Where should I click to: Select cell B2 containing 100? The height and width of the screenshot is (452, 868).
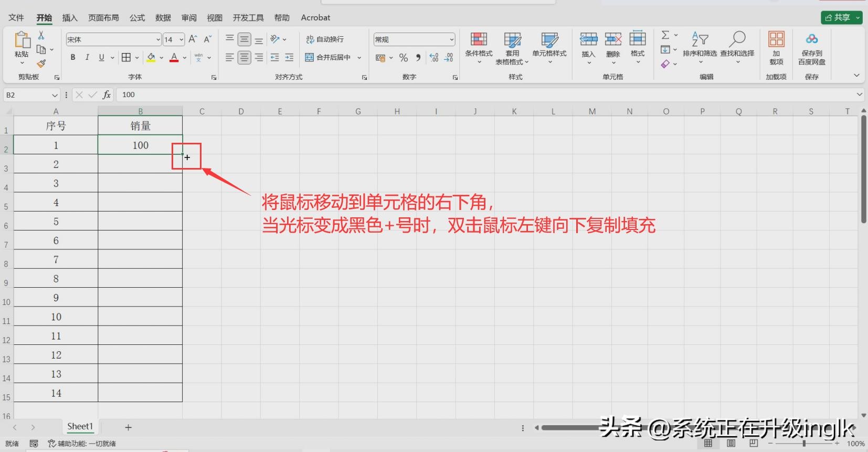[x=140, y=145]
